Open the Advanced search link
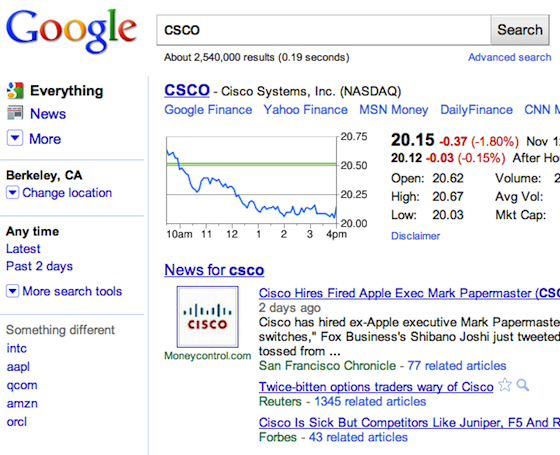Image resolution: width=560 pixels, height=455 pixels. [510, 57]
